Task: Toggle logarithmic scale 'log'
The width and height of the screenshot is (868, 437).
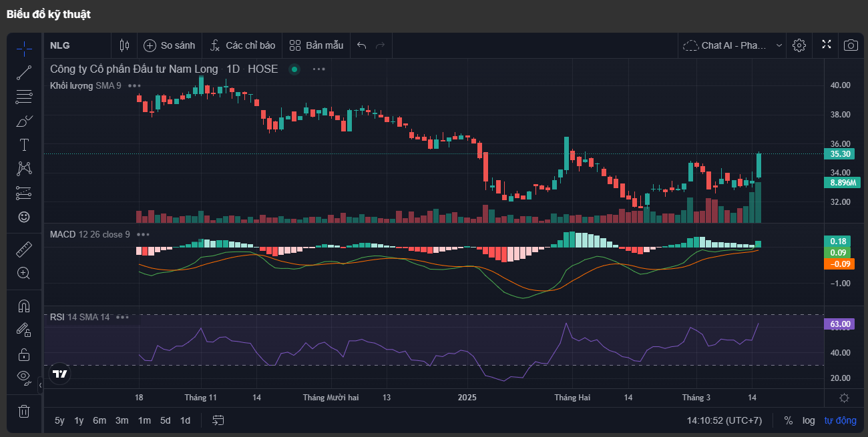Action: (809, 420)
